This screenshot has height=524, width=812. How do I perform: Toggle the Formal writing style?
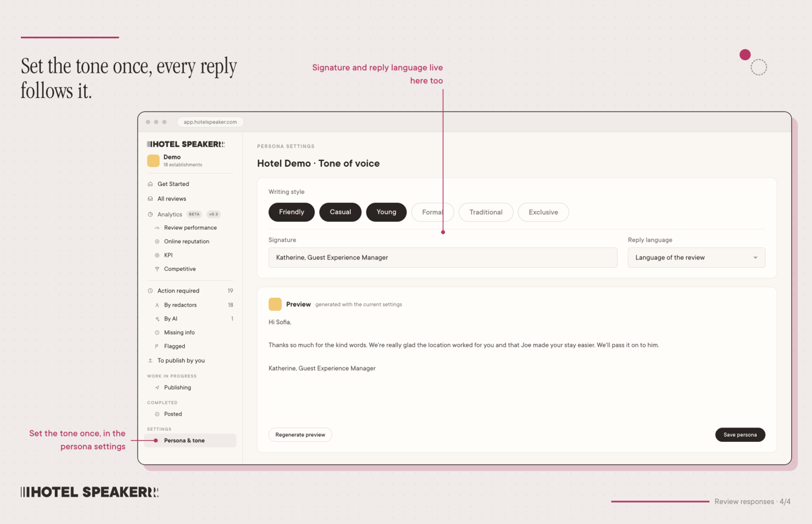click(432, 212)
